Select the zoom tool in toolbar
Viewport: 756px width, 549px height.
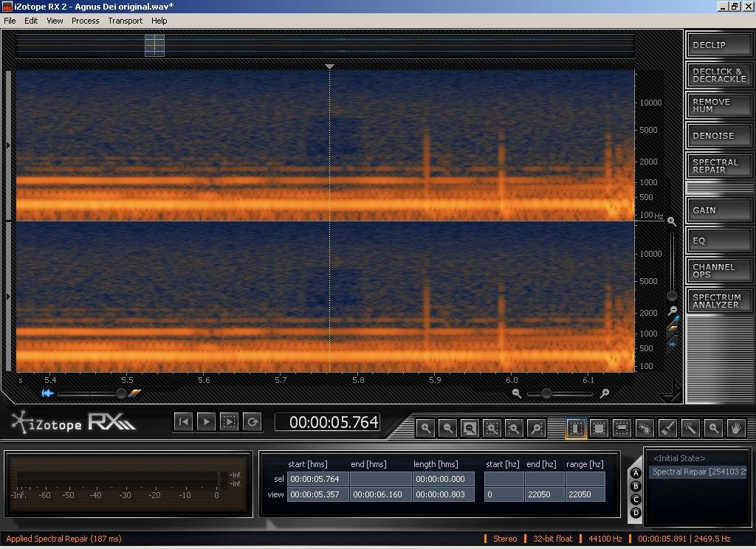click(714, 428)
